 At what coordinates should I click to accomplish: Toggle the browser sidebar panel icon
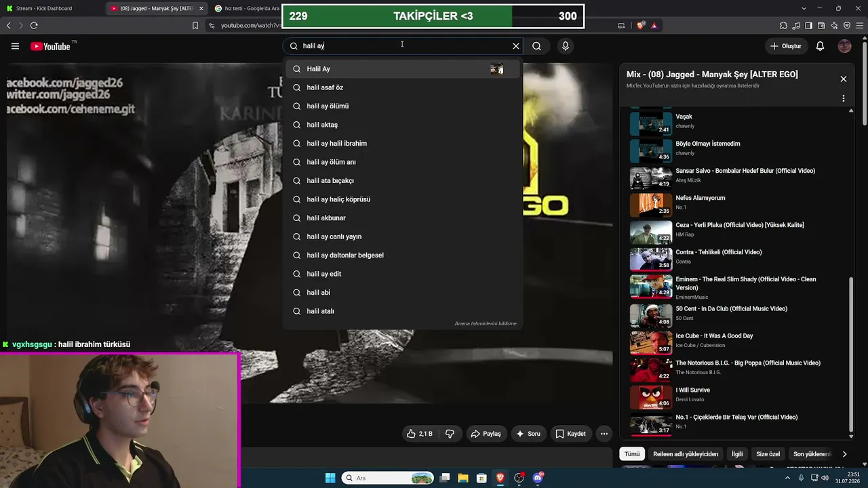(809, 25)
